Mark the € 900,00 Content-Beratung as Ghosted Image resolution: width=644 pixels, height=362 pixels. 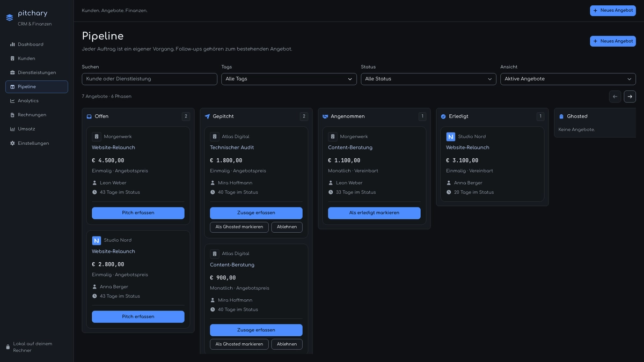(x=239, y=344)
